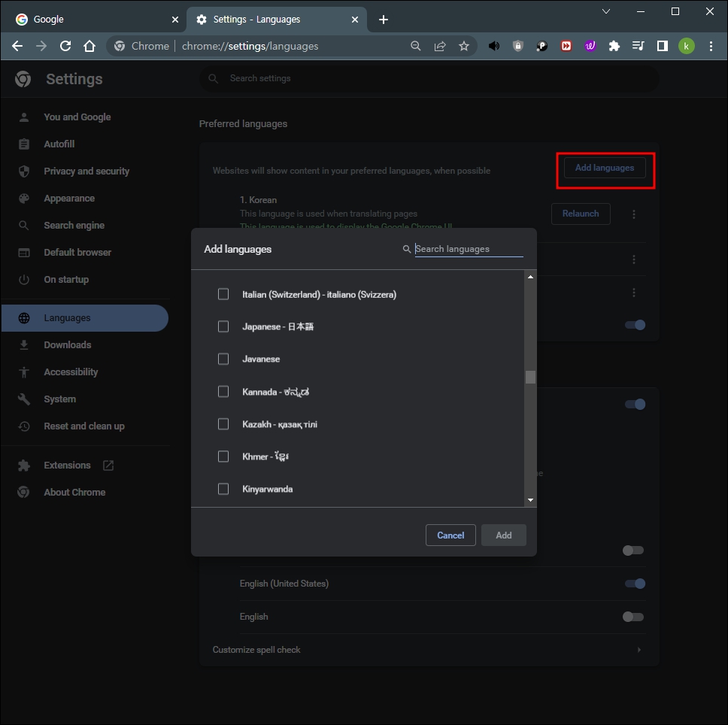Close the Google tab
The width and height of the screenshot is (728, 725).
[175, 20]
